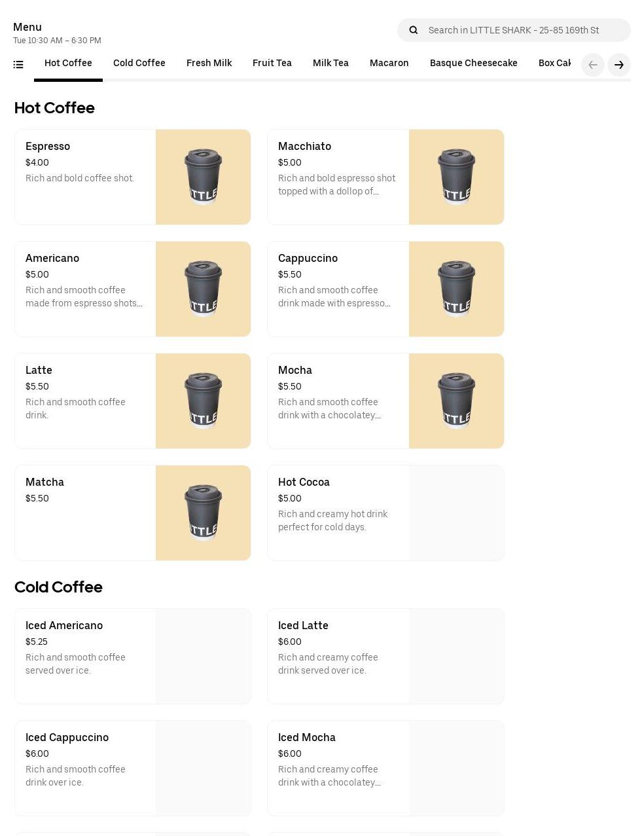This screenshot has height=836, width=644.
Task: Click the Americano cup image
Action: (x=203, y=289)
